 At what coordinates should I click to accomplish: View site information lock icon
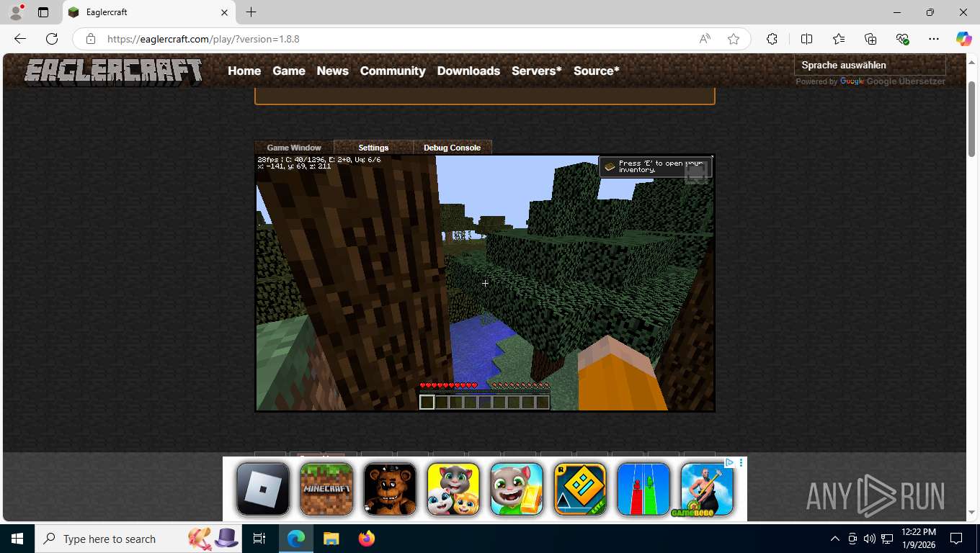[90, 39]
